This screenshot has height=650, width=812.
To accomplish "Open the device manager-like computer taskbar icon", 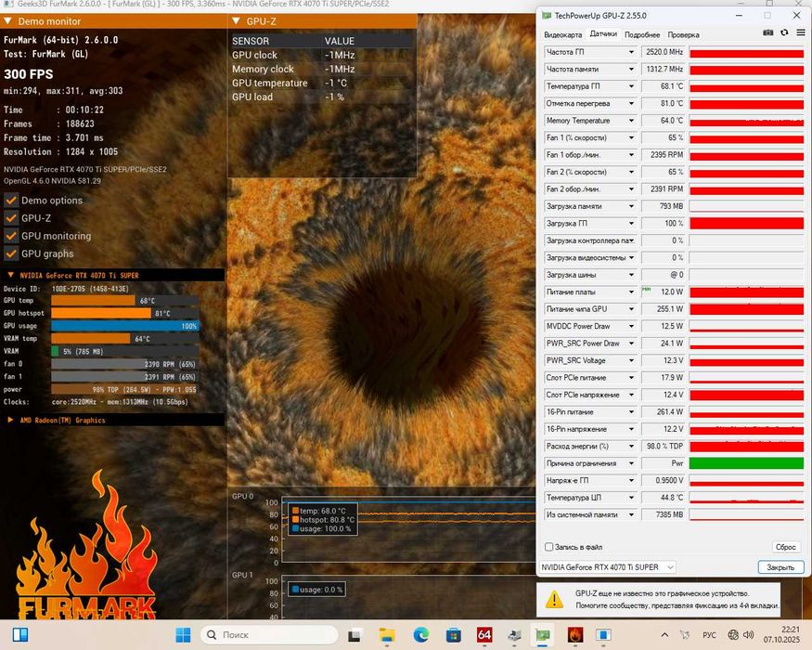I will point(515,634).
